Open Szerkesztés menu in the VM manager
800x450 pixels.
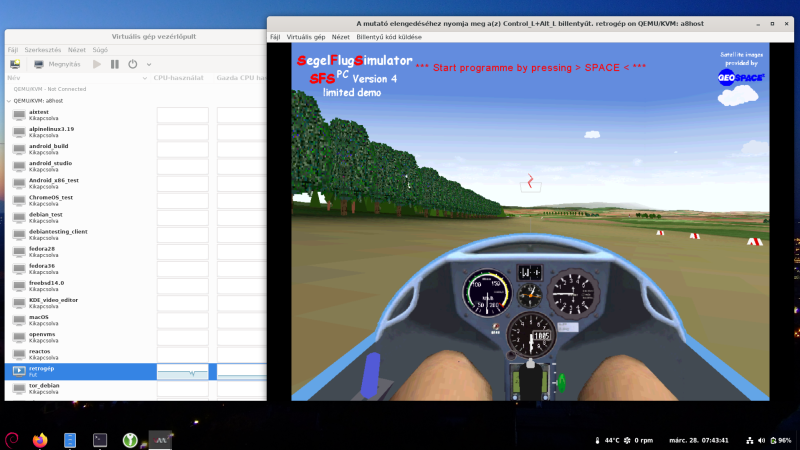tap(43, 50)
